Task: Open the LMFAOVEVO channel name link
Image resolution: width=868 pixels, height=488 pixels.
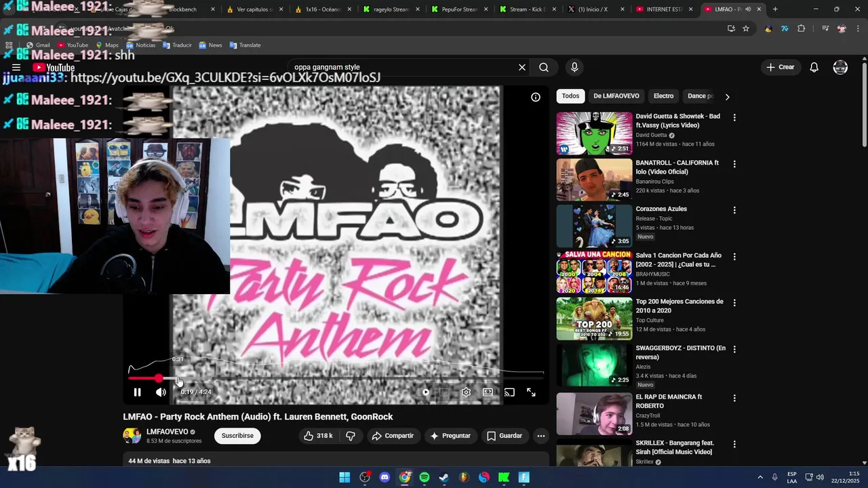Action: pos(167,432)
